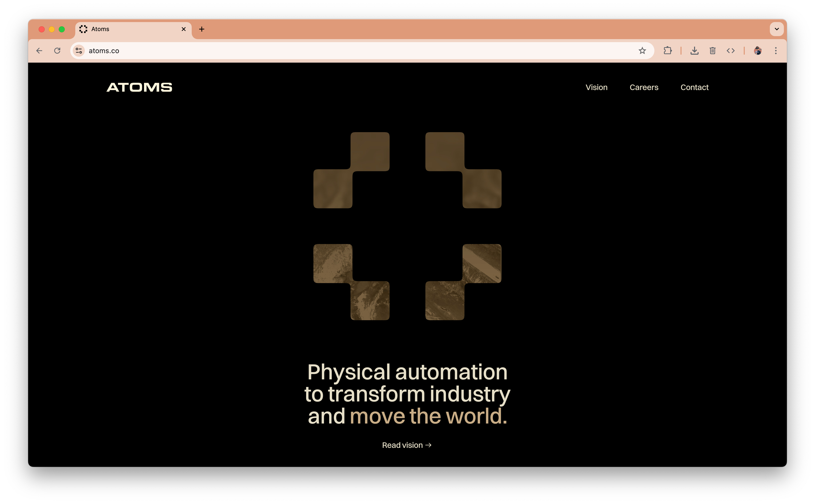
Task: Click the back navigation arrow
Action: click(x=39, y=51)
